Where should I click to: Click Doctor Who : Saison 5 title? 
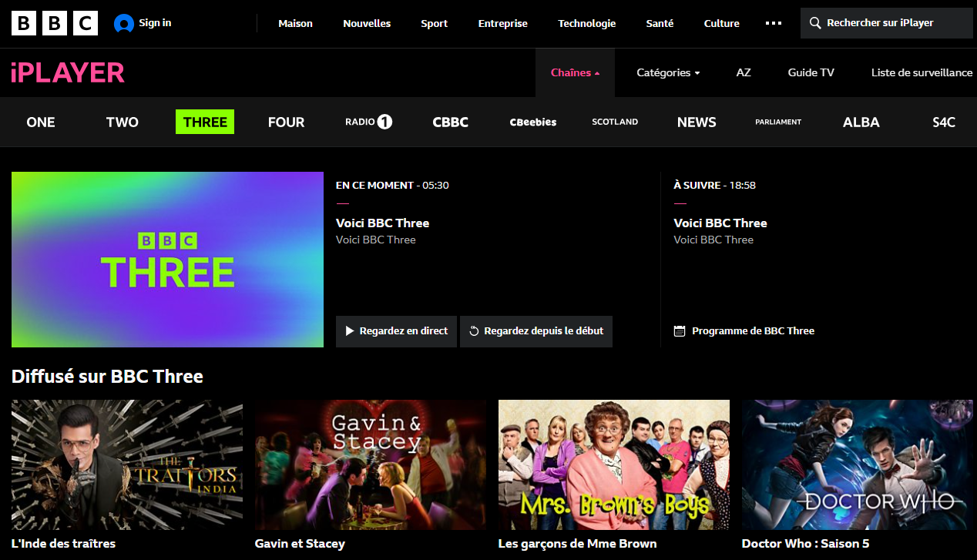click(806, 544)
